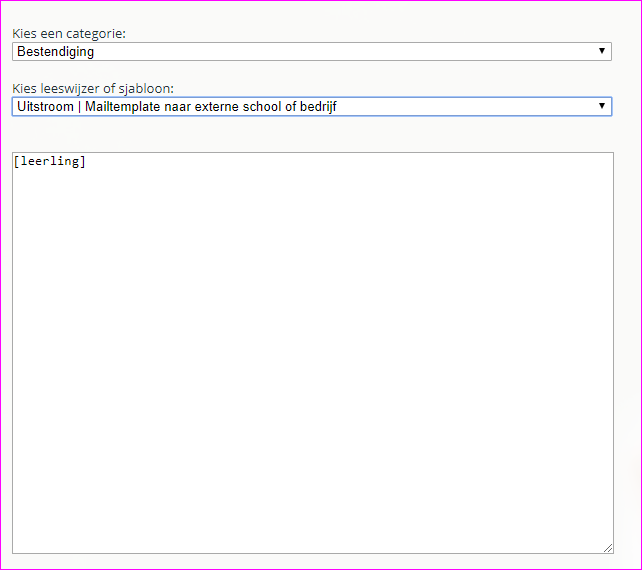
Task: Click the blank space below the text area
Action: [x=312, y=561]
